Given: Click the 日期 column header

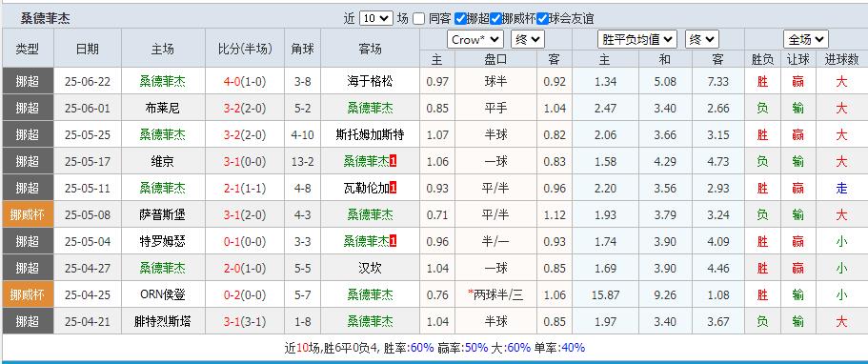Looking at the screenshot, I should click(88, 49).
